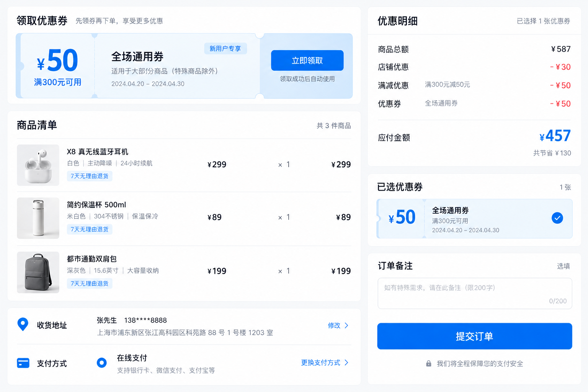Expand the 更换支付方式 chevron arrow

[346, 363]
